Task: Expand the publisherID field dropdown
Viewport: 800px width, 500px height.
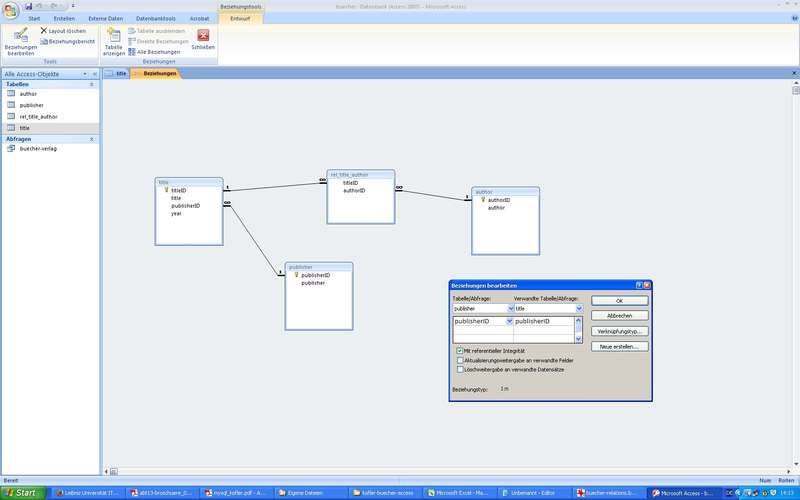Action: [510, 321]
